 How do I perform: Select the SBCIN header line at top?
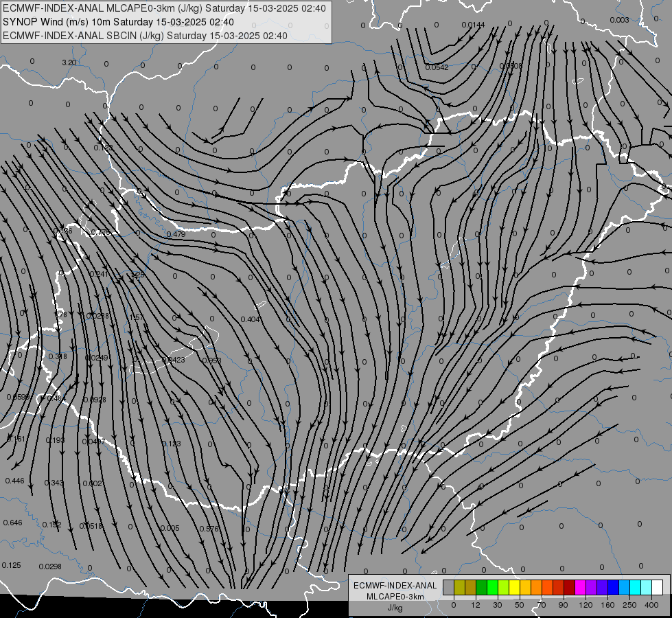coord(145,36)
